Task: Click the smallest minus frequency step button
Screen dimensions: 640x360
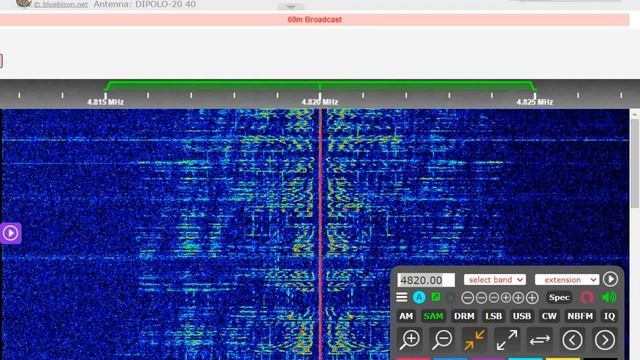Action: pos(494,298)
